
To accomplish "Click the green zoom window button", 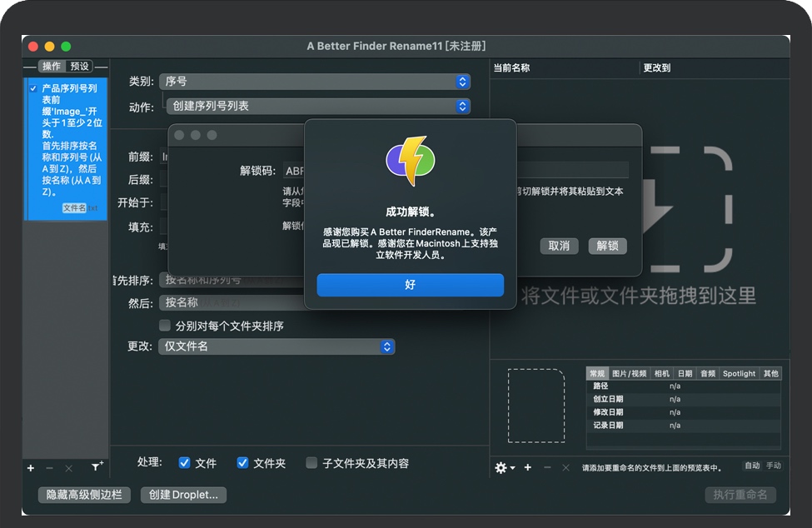I will pos(66,47).
